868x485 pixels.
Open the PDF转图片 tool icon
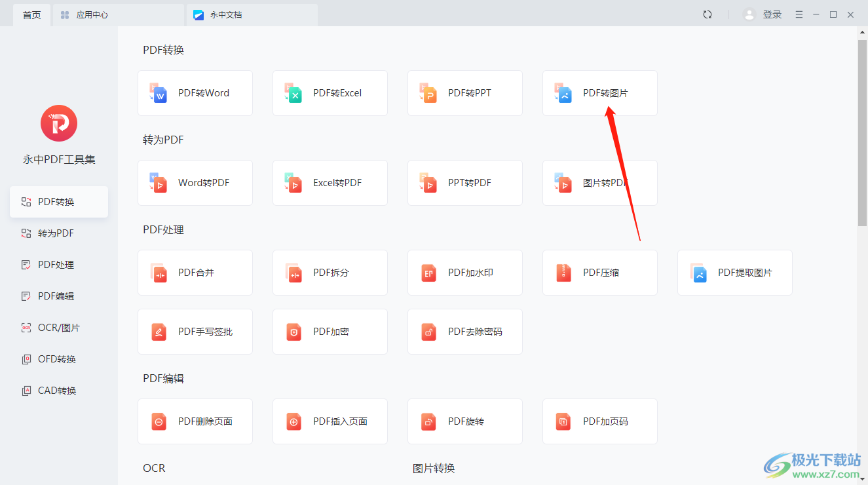pos(563,93)
